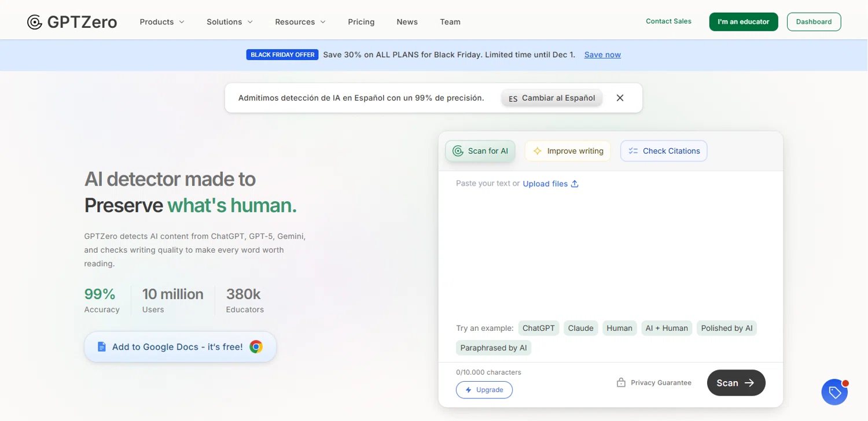This screenshot has height=421, width=868.
Task: Click the Privacy Guarantee text
Action: [x=661, y=383]
